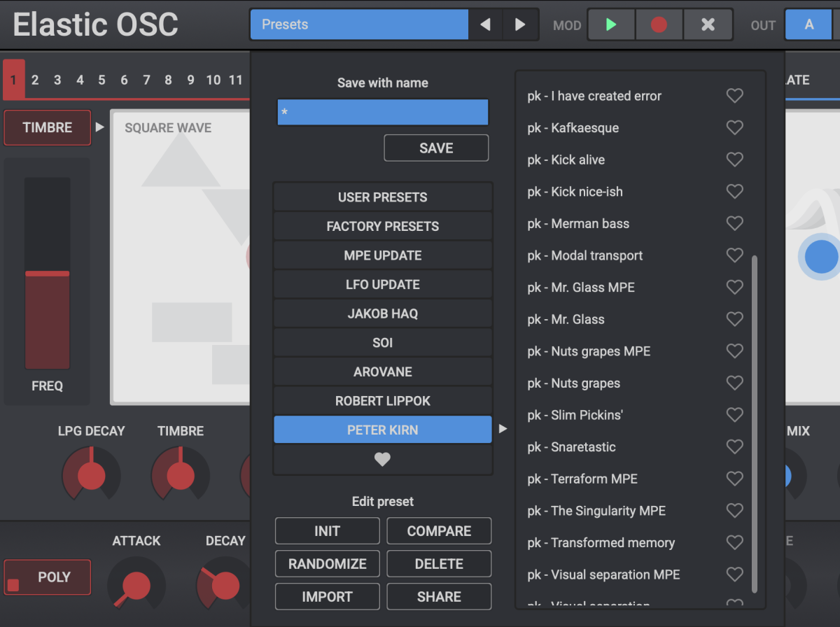Favorite pk - Merman bass with heart
The width and height of the screenshot is (840, 627).
tap(734, 223)
